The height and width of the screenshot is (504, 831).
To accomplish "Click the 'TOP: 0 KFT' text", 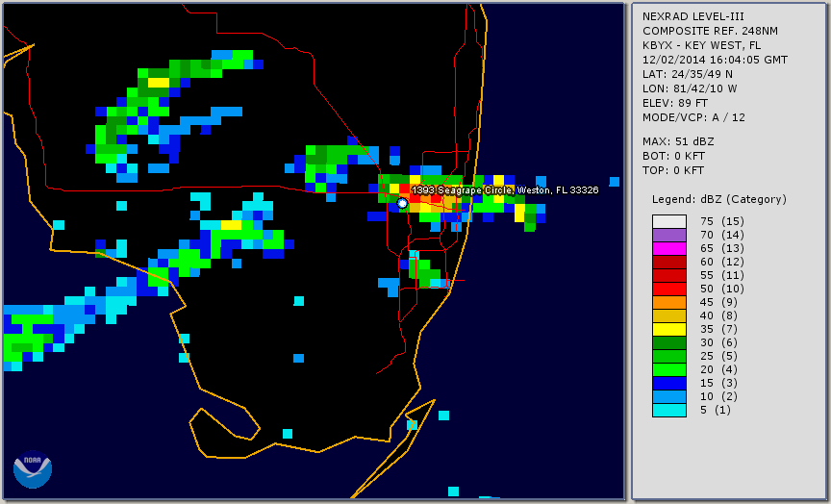I will (x=673, y=170).
